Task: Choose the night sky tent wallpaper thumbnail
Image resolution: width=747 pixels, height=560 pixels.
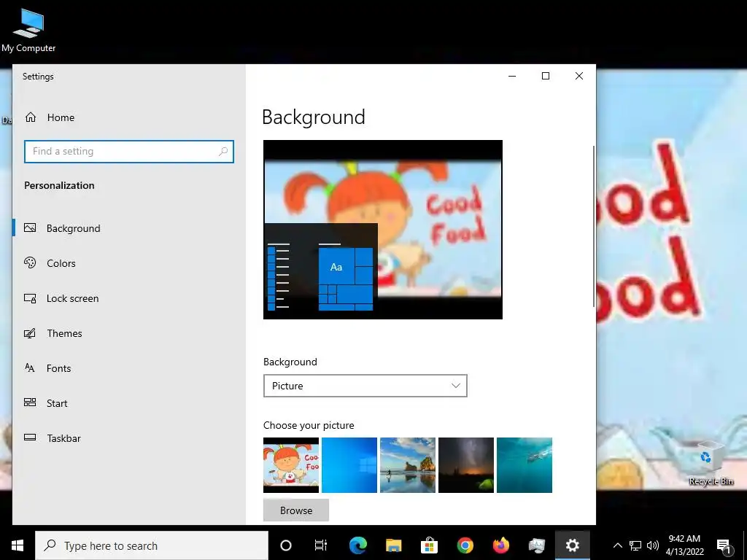Action: pyautogui.click(x=466, y=465)
